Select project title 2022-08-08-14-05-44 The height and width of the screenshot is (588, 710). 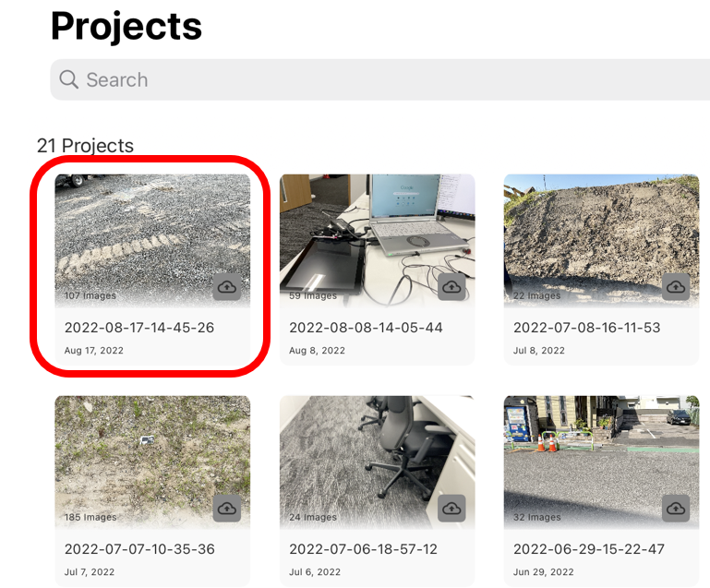(x=366, y=328)
